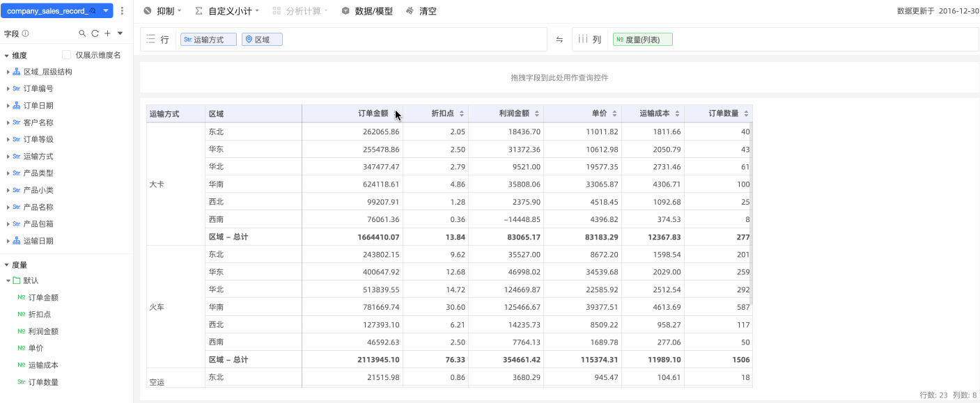The image size is (980, 403).
Task: Select the 利润金额 measure field
Action: 43,331
